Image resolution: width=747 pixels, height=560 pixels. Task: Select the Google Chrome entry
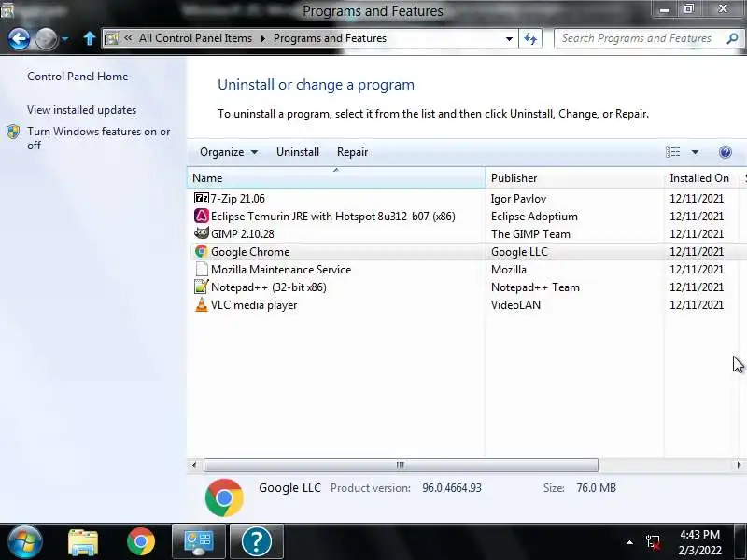[x=250, y=251]
